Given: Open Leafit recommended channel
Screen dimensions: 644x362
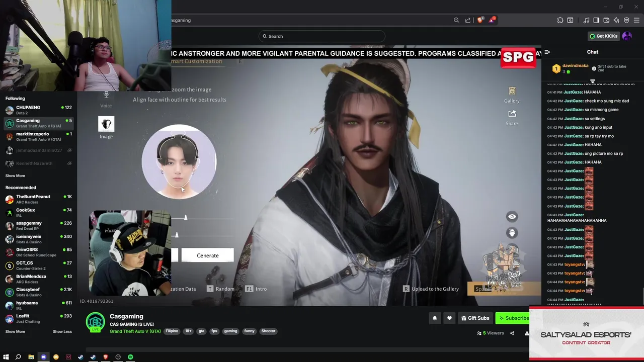Looking at the screenshot, I should pos(38,318).
